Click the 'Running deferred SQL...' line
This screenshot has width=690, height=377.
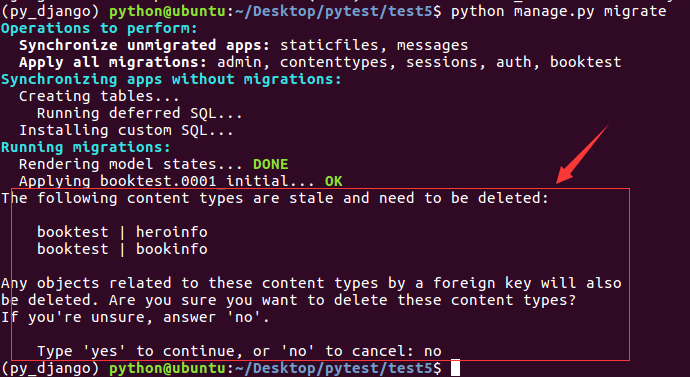pos(139,113)
